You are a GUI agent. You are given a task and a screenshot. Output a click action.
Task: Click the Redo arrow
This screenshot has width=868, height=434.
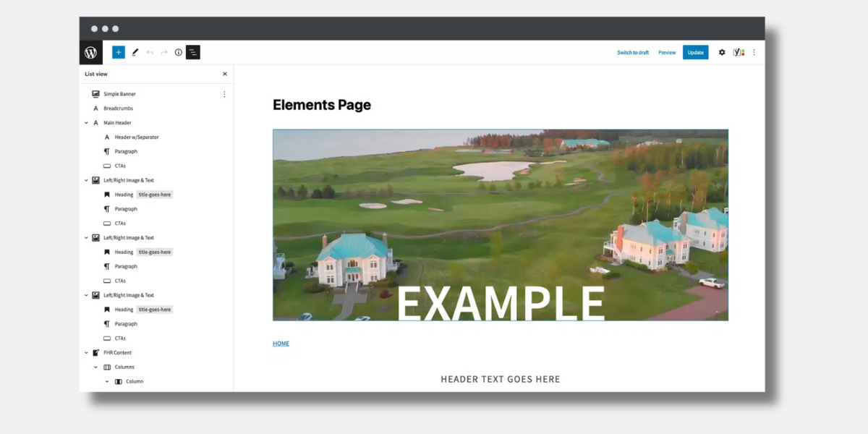click(164, 52)
